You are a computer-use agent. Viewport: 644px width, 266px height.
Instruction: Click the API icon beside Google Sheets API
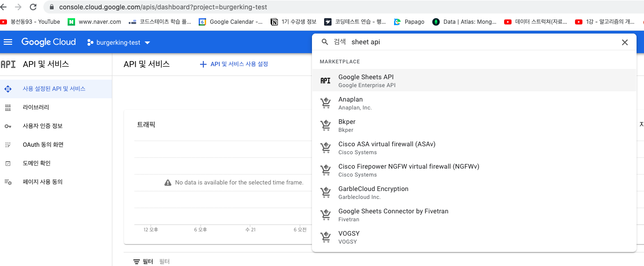tap(325, 81)
